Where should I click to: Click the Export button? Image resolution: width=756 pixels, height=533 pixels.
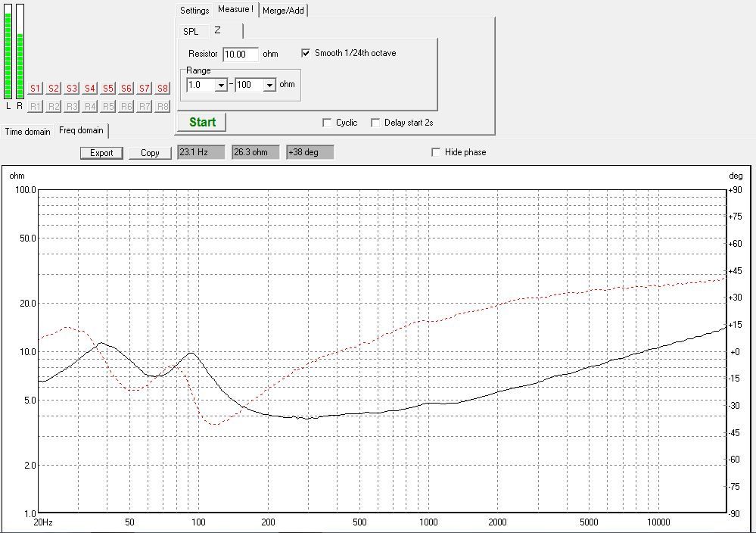101,154
